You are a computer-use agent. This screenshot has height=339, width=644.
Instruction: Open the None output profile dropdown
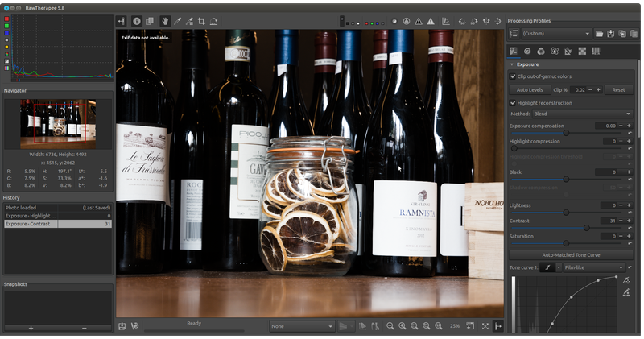point(302,326)
